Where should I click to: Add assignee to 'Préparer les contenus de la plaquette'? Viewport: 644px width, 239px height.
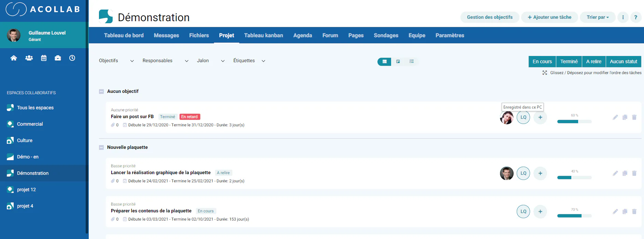click(540, 211)
